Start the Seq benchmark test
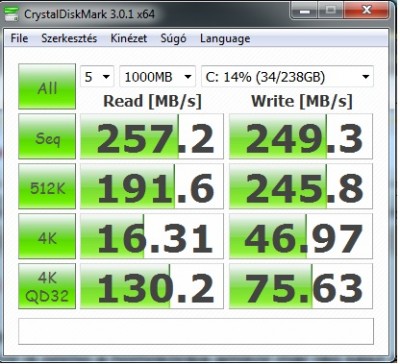The height and width of the screenshot is (364, 400). (x=47, y=136)
